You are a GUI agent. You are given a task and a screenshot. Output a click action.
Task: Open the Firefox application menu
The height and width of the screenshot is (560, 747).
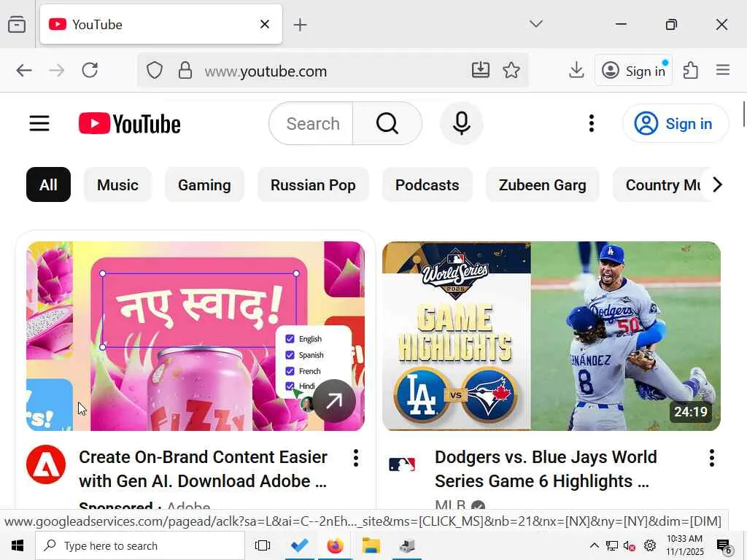(723, 71)
